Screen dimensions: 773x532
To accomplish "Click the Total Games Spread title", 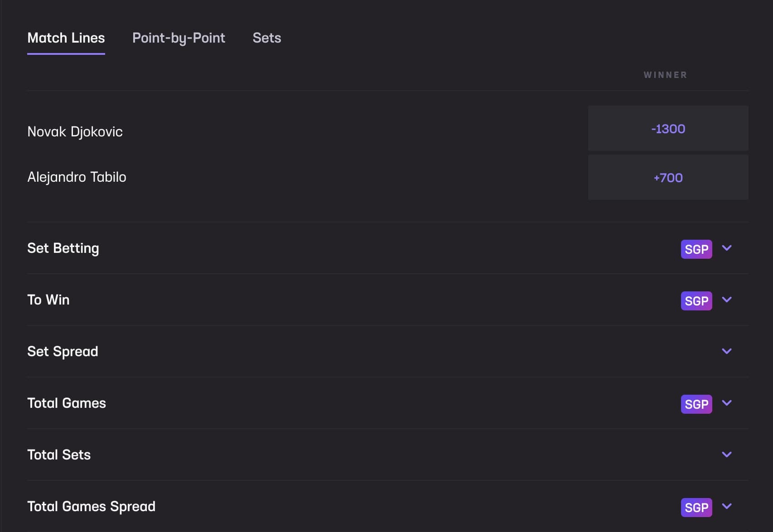I will [91, 506].
